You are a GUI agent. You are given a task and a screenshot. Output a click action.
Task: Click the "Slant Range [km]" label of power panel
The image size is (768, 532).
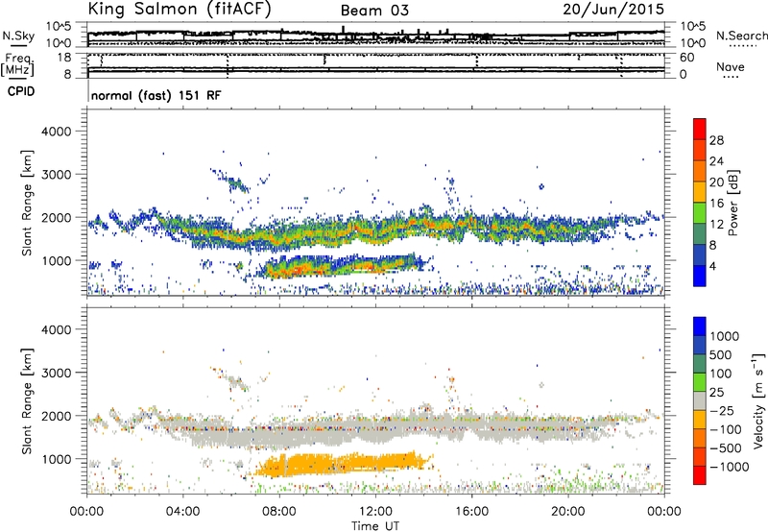coord(27,203)
